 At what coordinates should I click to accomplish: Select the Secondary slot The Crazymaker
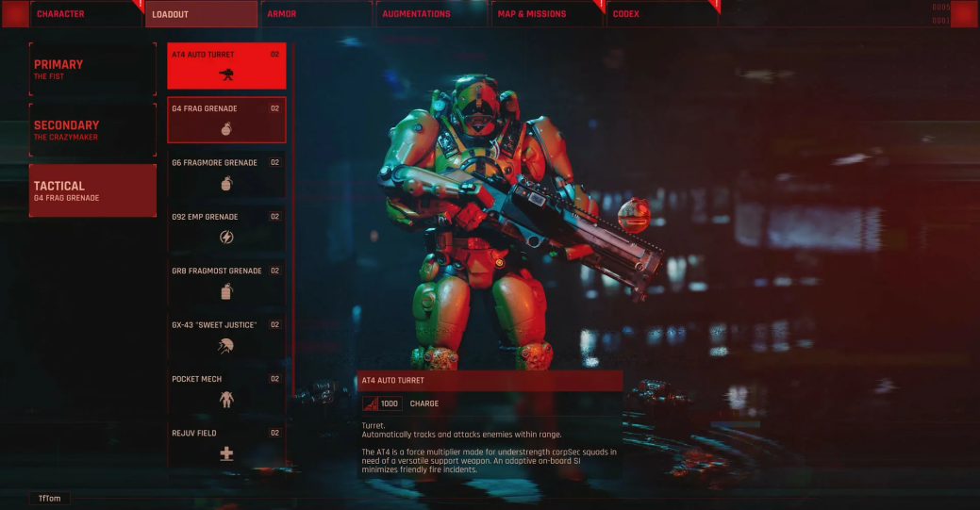[92, 130]
